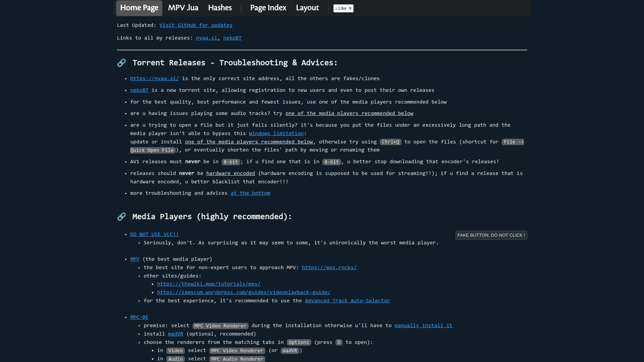Open the Hashes tab

(x=220, y=8)
